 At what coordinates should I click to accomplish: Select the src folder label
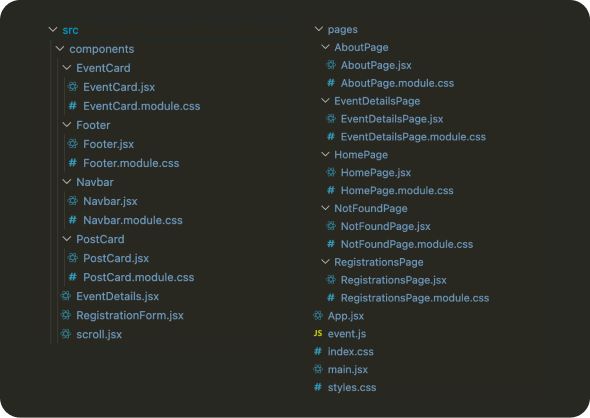pos(70,30)
